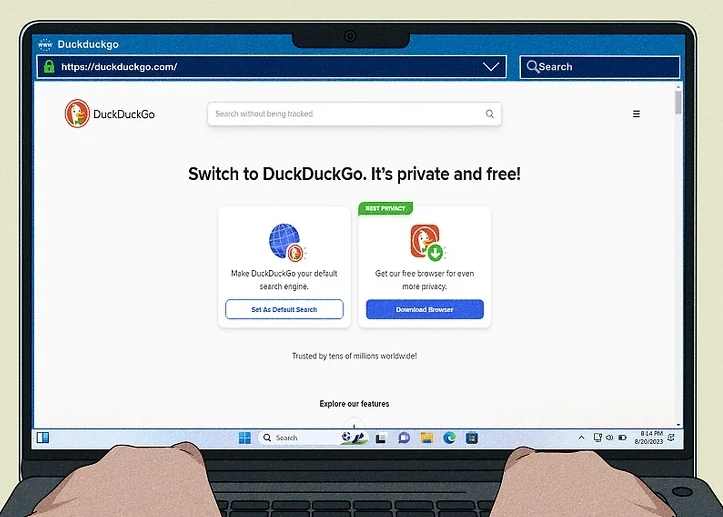Click 'Make DuckDuckGo your default search engine.' text
723x517 pixels.
[284, 279]
